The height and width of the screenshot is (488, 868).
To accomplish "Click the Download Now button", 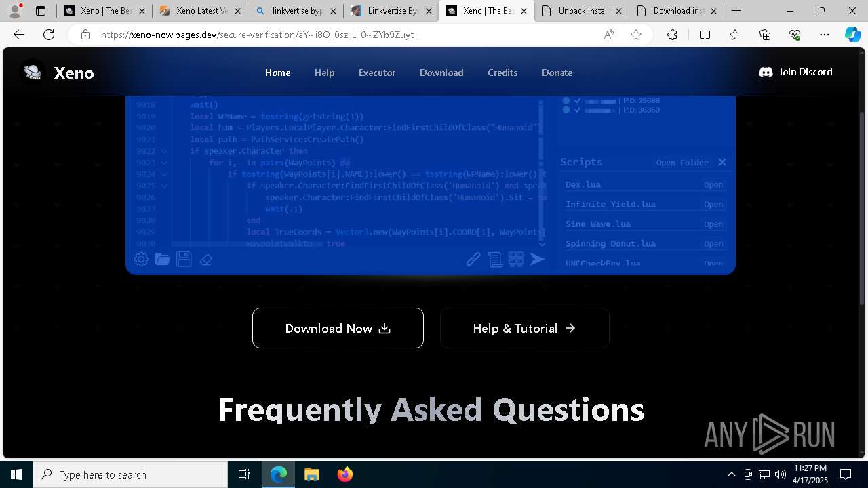I will pyautogui.click(x=338, y=328).
